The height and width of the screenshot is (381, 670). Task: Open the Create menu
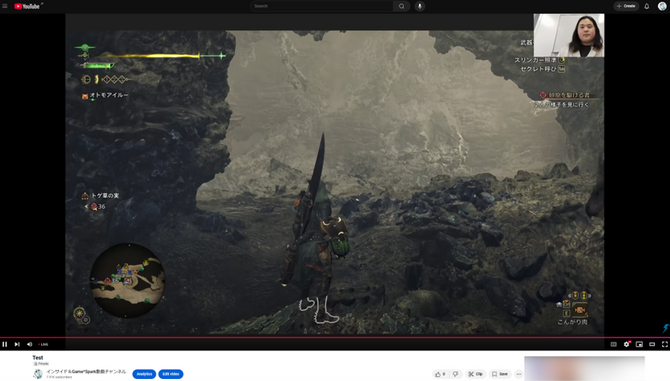626,6
